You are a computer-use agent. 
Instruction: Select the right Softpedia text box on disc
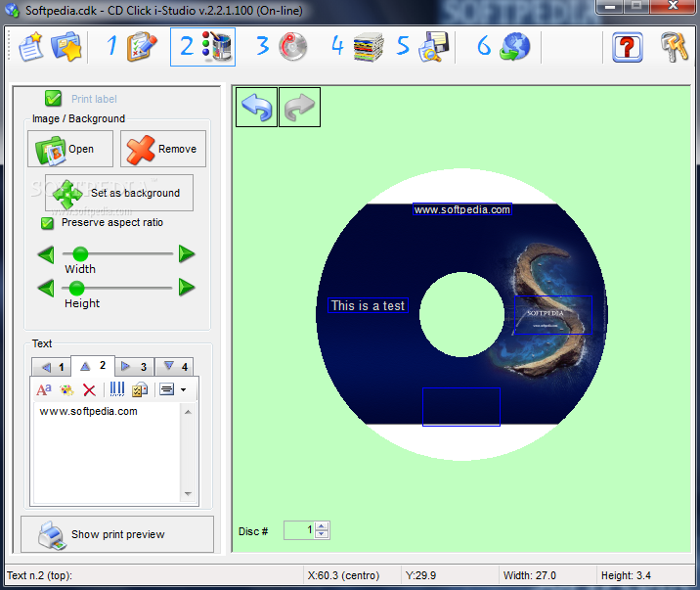point(553,315)
